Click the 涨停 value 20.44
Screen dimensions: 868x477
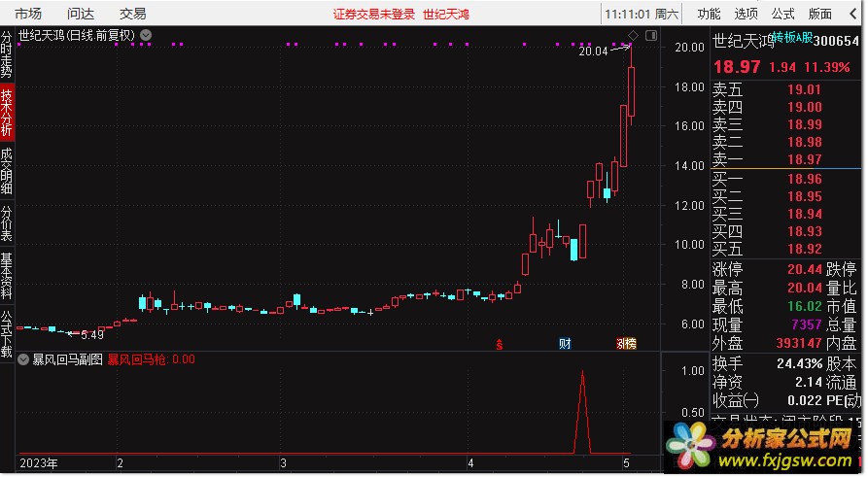(805, 269)
